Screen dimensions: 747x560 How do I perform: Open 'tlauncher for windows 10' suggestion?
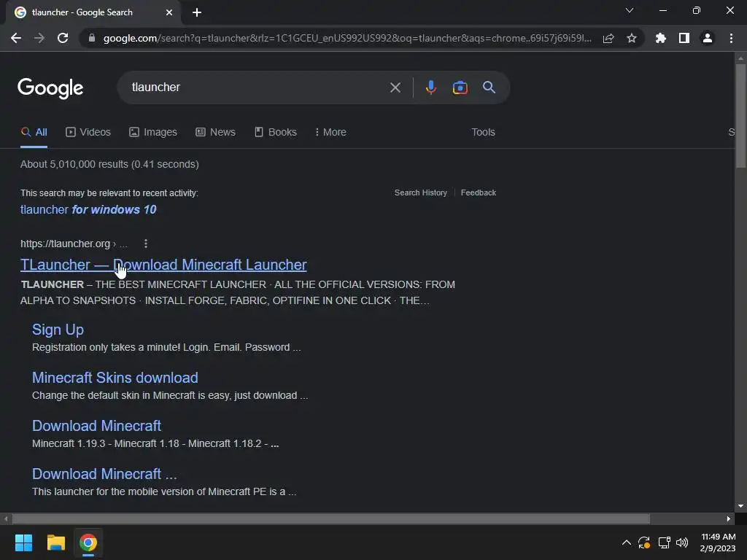pos(88,209)
